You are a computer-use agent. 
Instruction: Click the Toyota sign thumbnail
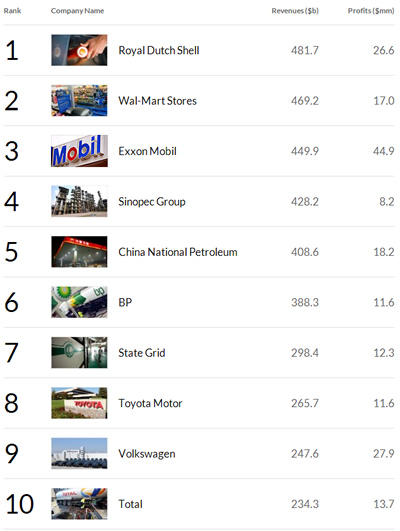(x=79, y=403)
